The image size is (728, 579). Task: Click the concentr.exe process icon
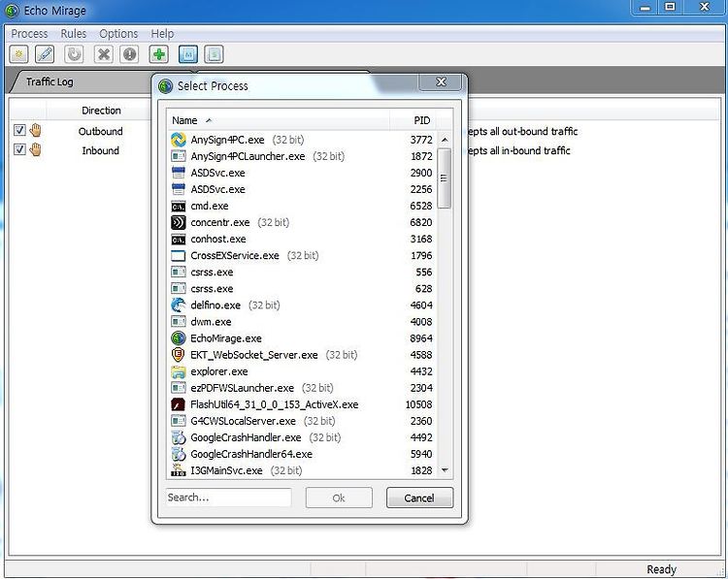click(x=179, y=223)
